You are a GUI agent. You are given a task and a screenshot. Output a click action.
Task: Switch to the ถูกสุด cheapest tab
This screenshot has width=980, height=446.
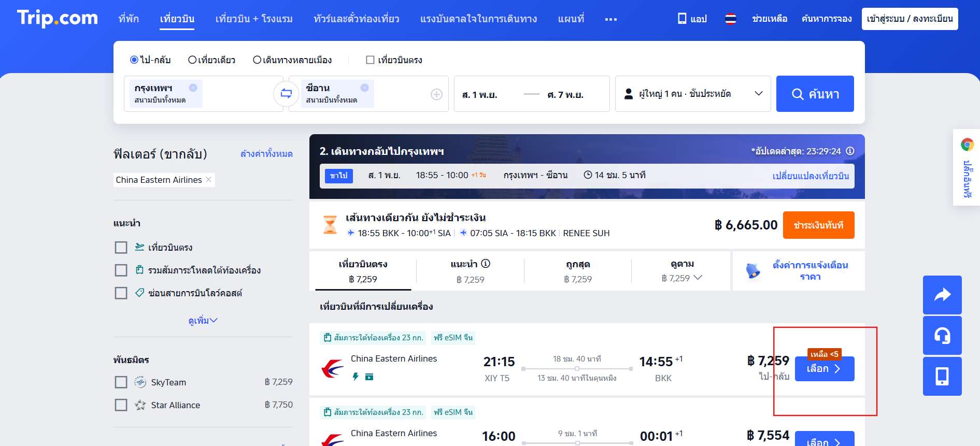pos(577,271)
